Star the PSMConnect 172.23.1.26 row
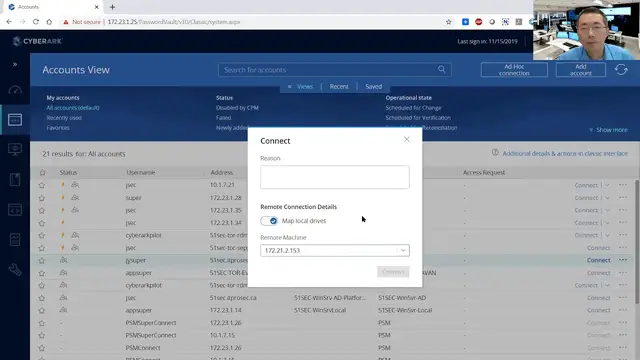Screen dimensions: 640x360 click(x=42, y=348)
